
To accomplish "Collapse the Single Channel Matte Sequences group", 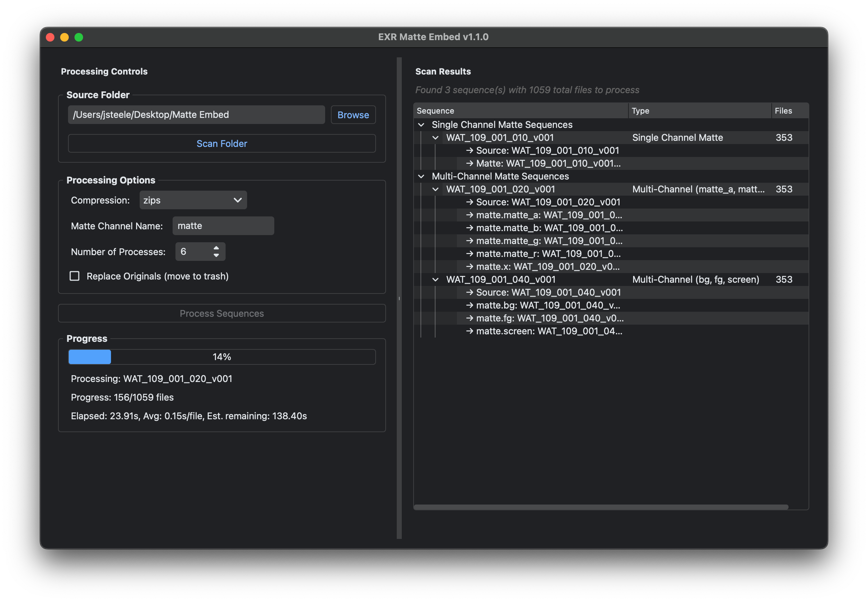I will [422, 124].
